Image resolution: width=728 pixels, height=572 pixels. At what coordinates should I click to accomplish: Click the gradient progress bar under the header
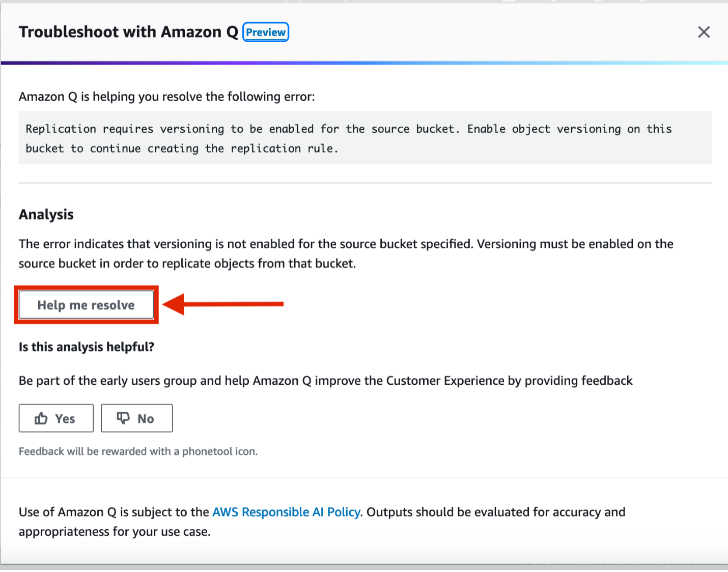point(364,63)
